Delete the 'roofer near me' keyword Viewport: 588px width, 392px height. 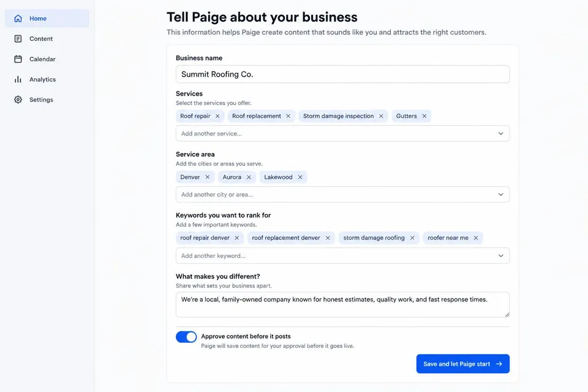[x=476, y=238]
